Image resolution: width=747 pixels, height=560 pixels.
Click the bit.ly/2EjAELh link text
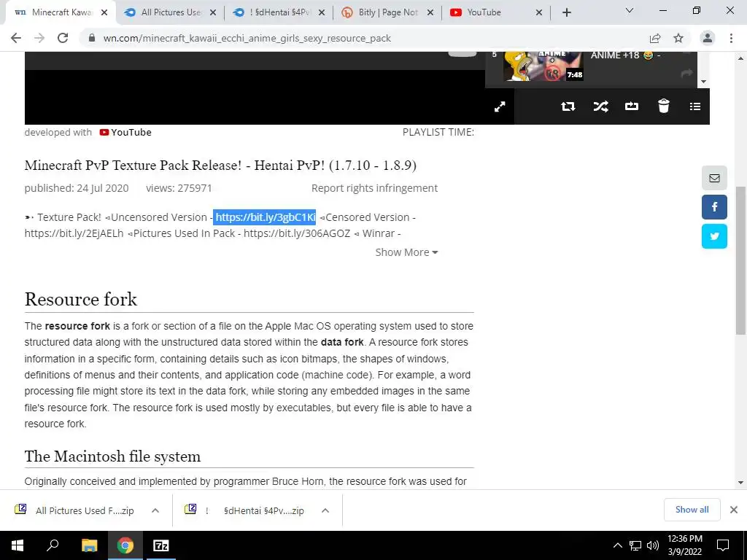tap(74, 233)
